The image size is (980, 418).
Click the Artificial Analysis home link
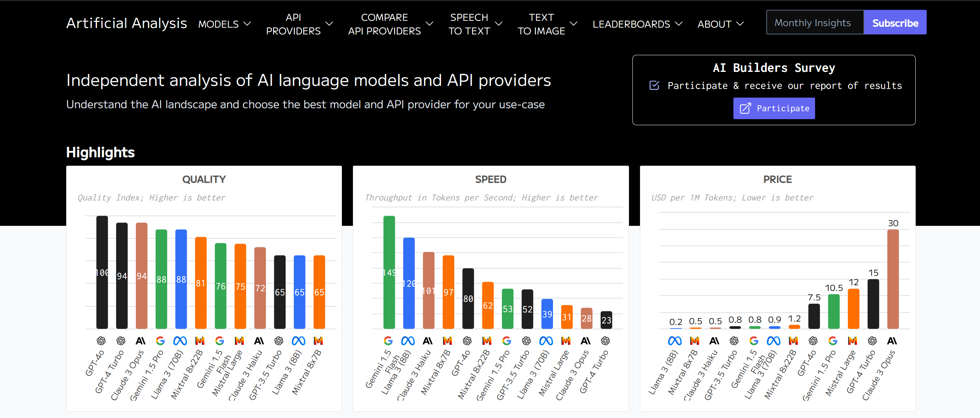[126, 23]
